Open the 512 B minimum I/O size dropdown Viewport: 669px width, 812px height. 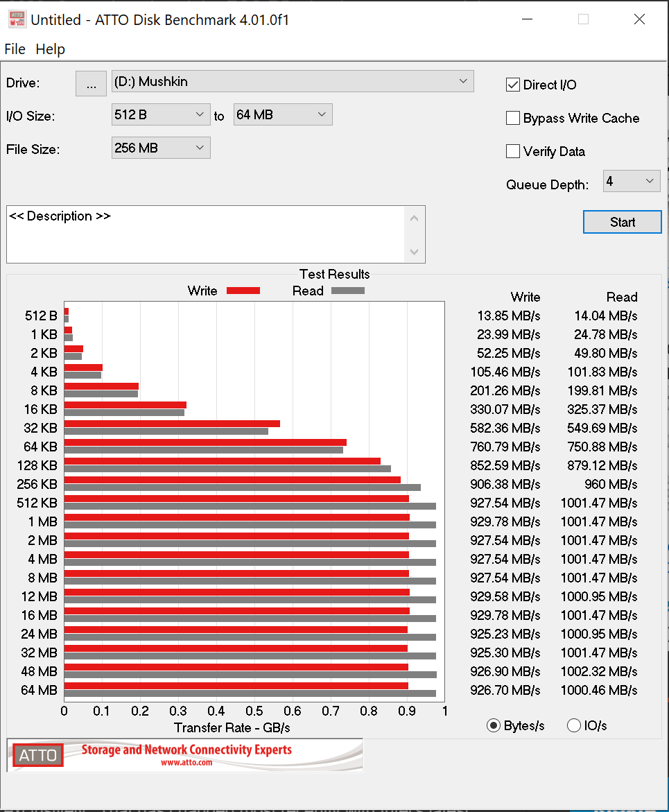[160, 115]
